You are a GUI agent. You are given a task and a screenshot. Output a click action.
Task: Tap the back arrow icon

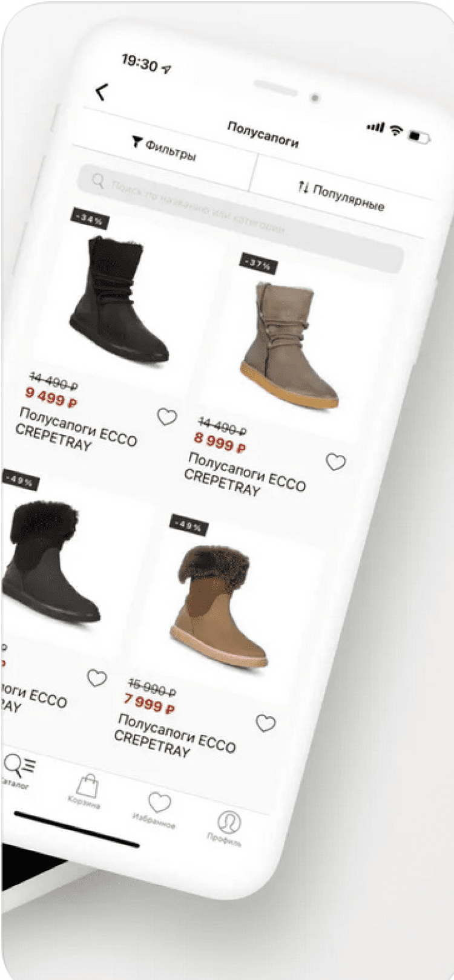[102, 92]
